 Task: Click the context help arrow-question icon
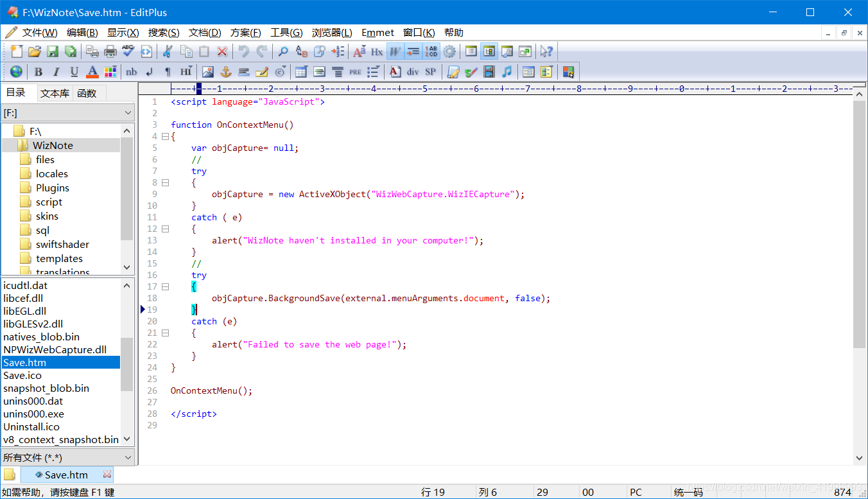(x=547, y=52)
